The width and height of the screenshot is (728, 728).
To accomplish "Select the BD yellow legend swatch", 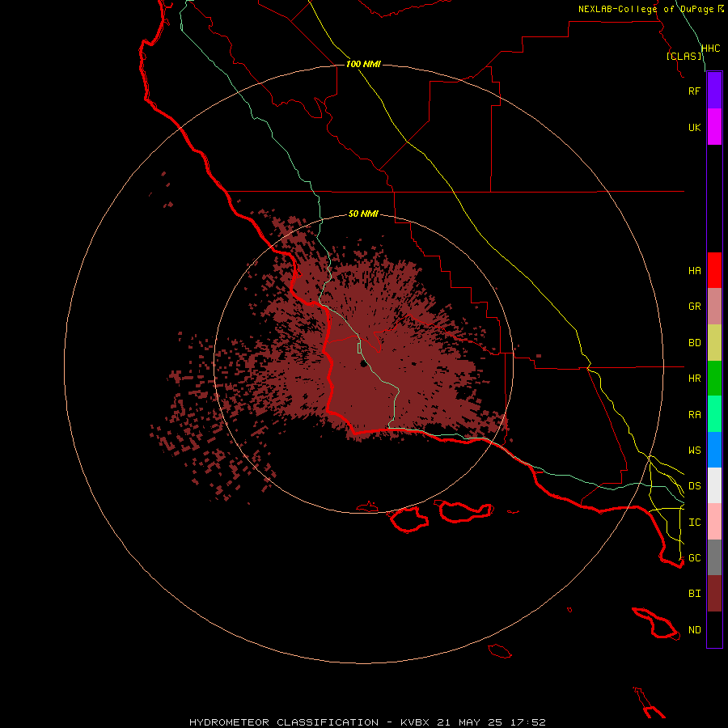I will 714,343.
